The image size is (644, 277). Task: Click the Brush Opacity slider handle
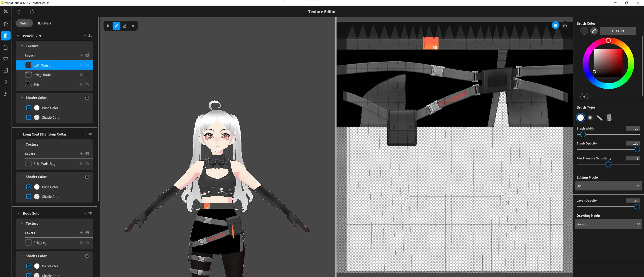tap(637, 149)
